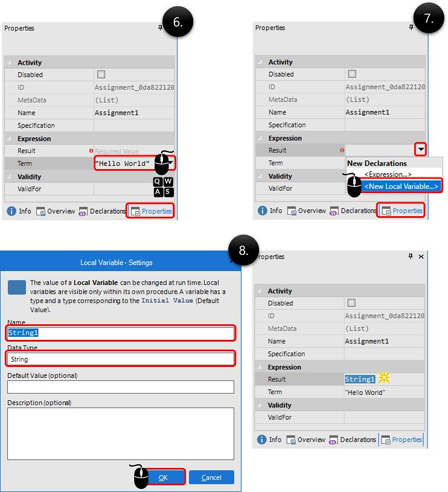Click the pin icon in step 7 Properties panel
The width and height of the screenshot is (448, 492).
(x=411, y=28)
